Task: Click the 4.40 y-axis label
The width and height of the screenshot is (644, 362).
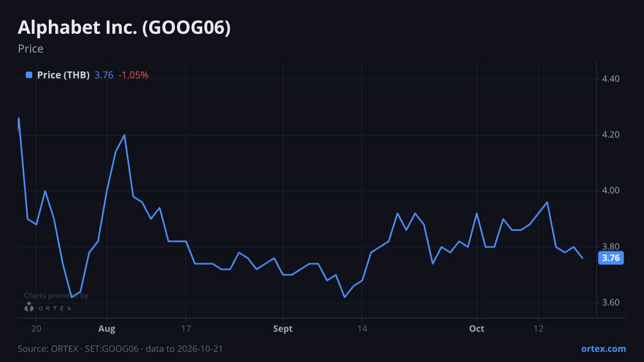Action: pos(611,79)
